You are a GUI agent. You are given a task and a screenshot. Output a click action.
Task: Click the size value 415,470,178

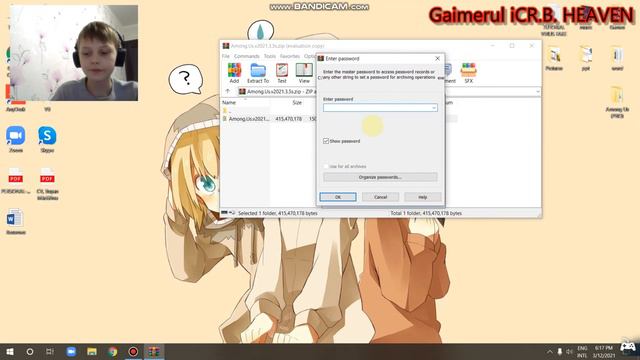click(x=289, y=119)
